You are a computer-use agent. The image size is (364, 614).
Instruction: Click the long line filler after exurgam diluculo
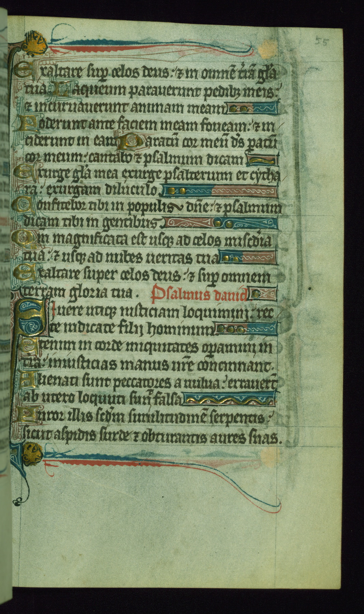pyautogui.click(x=220, y=191)
